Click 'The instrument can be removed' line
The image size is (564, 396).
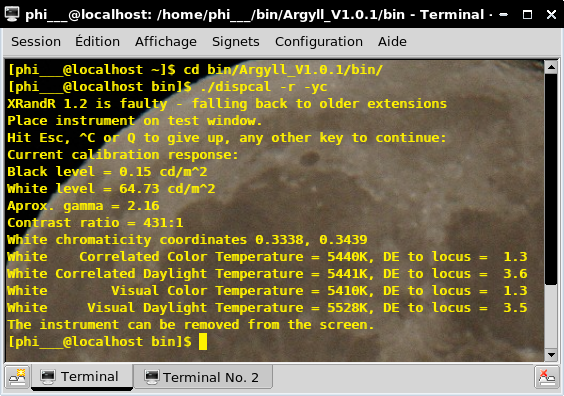[x=191, y=324]
